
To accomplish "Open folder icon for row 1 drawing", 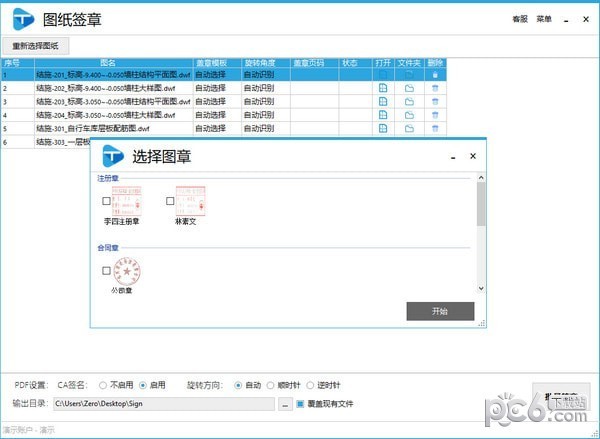I will click(x=409, y=75).
